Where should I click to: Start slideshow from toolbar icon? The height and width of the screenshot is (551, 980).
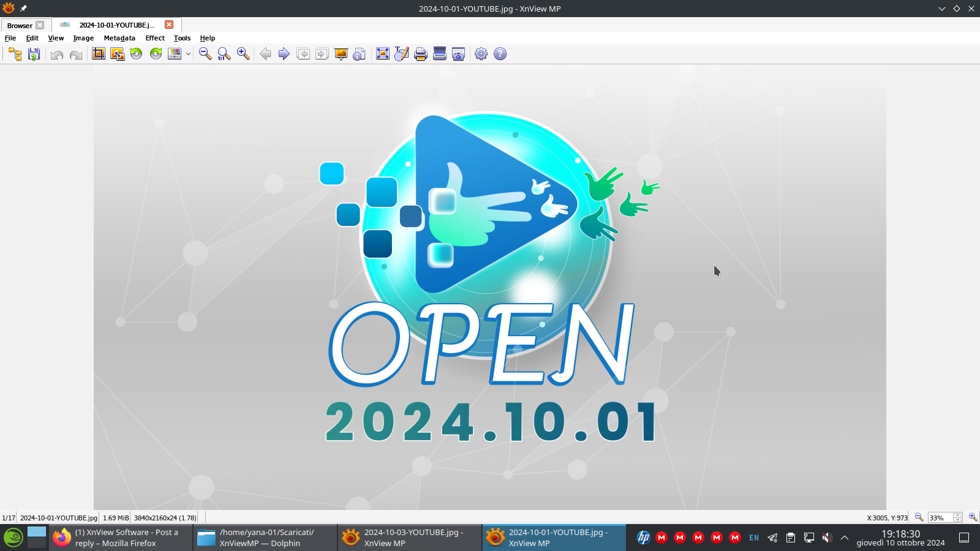[341, 54]
